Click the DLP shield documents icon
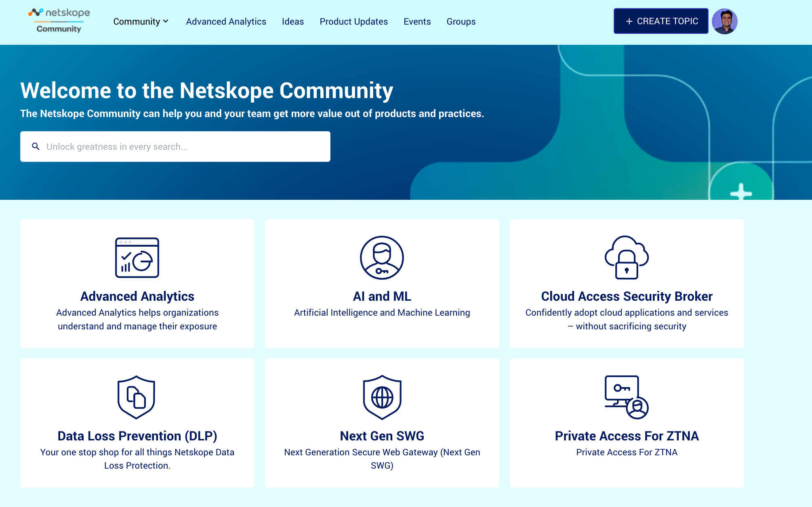Image resolution: width=812 pixels, height=507 pixels. click(x=137, y=397)
